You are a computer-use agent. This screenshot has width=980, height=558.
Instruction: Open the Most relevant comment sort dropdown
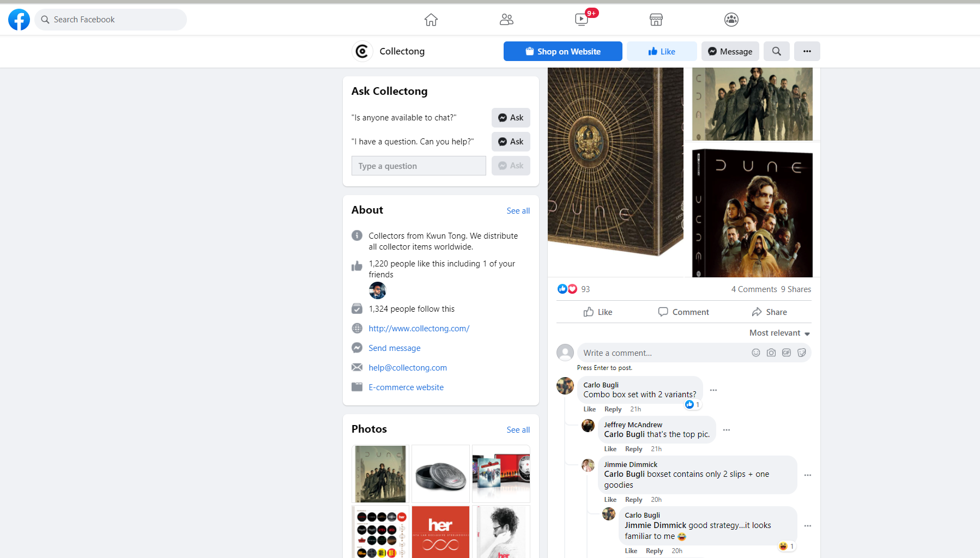tap(780, 333)
